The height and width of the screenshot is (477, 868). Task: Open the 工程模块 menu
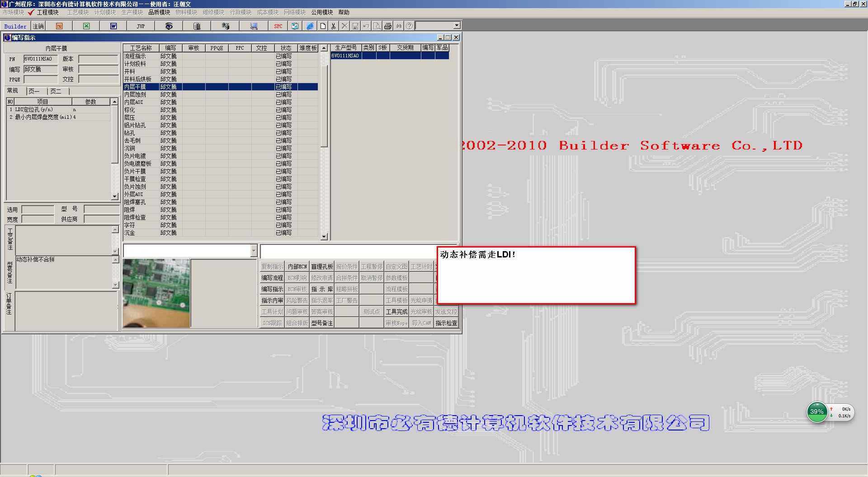[47, 12]
